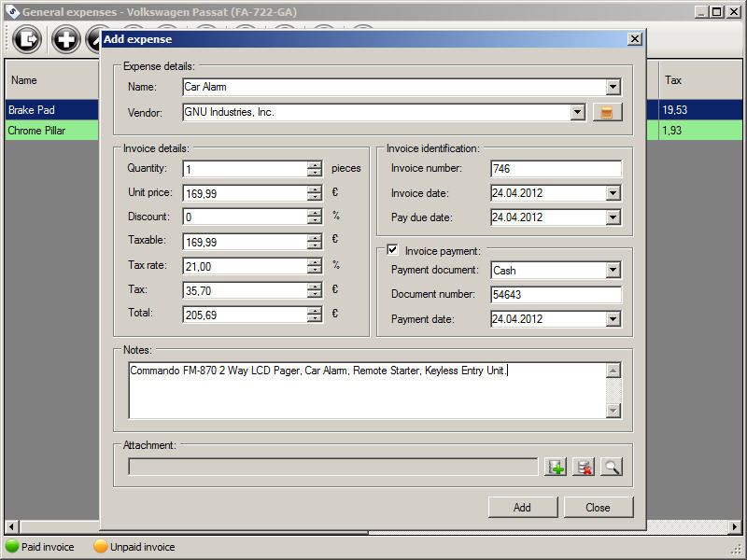Open the Invoice date picker dropdown

click(x=613, y=194)
